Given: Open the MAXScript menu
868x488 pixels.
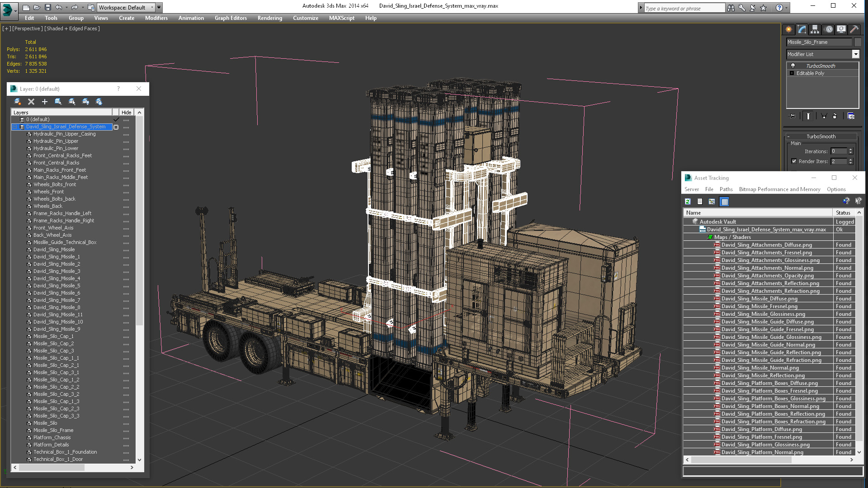Looking at the screenshot, I should pos(341,18).
